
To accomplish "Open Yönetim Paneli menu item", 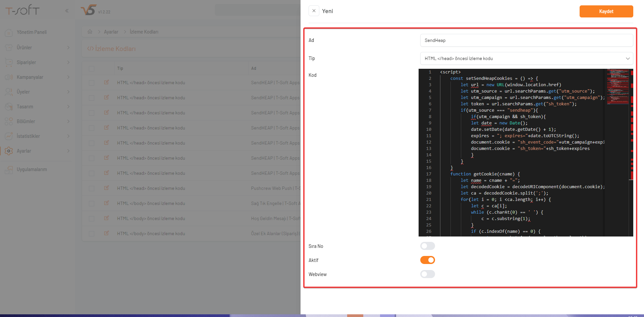I will pyautogui.click(x=32, y=32).
